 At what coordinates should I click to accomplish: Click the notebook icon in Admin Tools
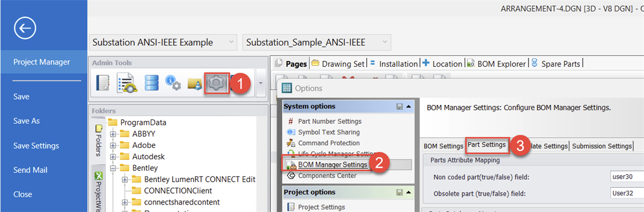coord(102,83)
